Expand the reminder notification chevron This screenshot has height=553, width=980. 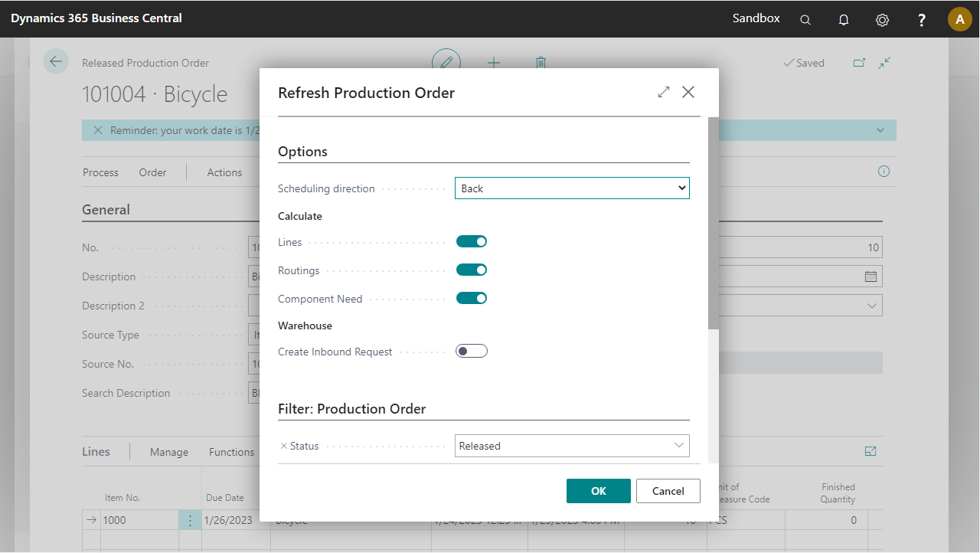coord(880,130)
